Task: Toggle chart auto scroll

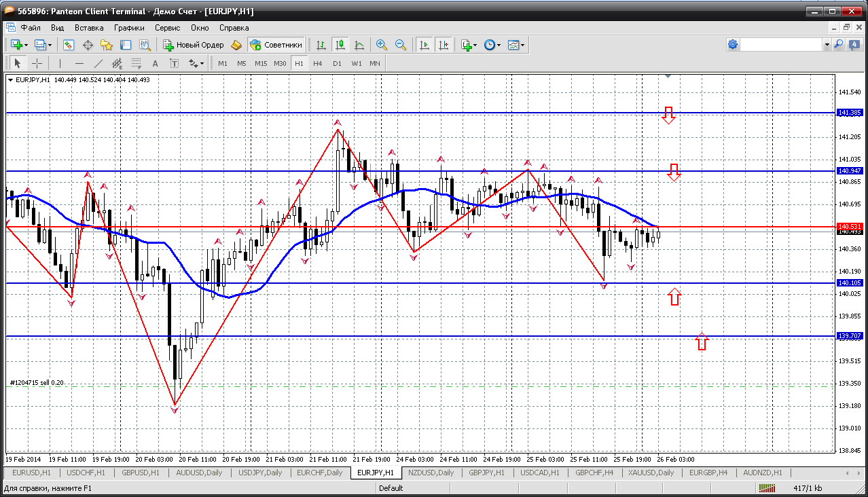Action: [x=424, y=45]
